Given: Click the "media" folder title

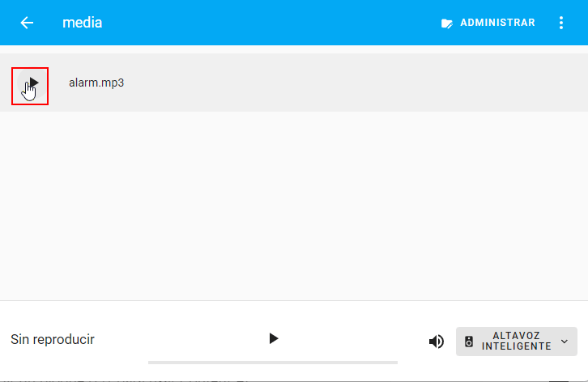Looking at the screenshot, I should pyautogui.click(x=82, y=23).
